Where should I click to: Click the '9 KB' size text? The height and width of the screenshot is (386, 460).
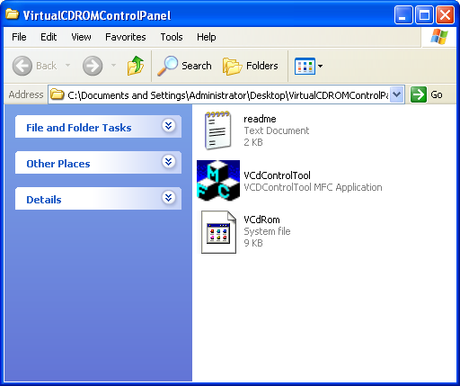click(x=253, y=243)
